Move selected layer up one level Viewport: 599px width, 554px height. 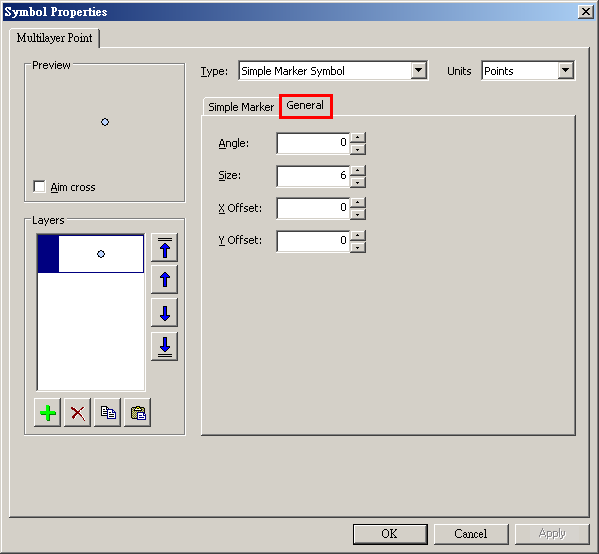coord(164,280)
